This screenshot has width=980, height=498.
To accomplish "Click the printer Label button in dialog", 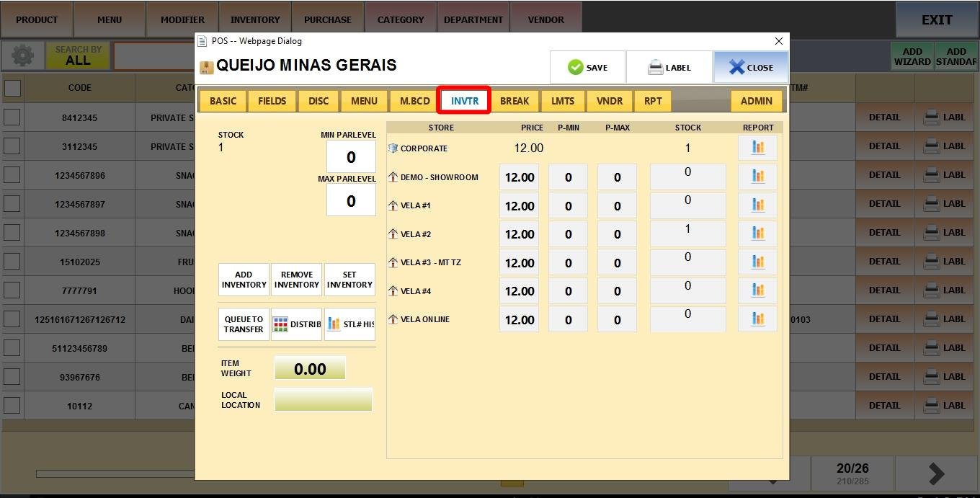I will (x=669, y=68).
